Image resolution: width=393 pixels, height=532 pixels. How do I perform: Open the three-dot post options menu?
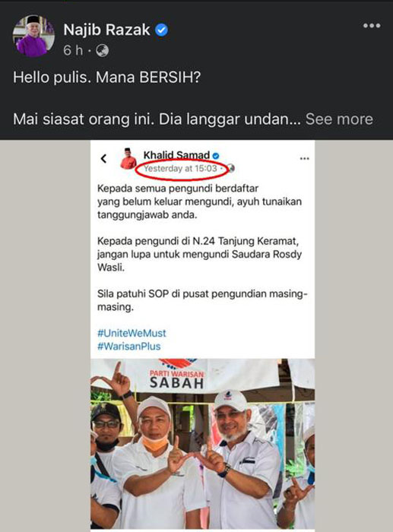click(x=372, y=26)
